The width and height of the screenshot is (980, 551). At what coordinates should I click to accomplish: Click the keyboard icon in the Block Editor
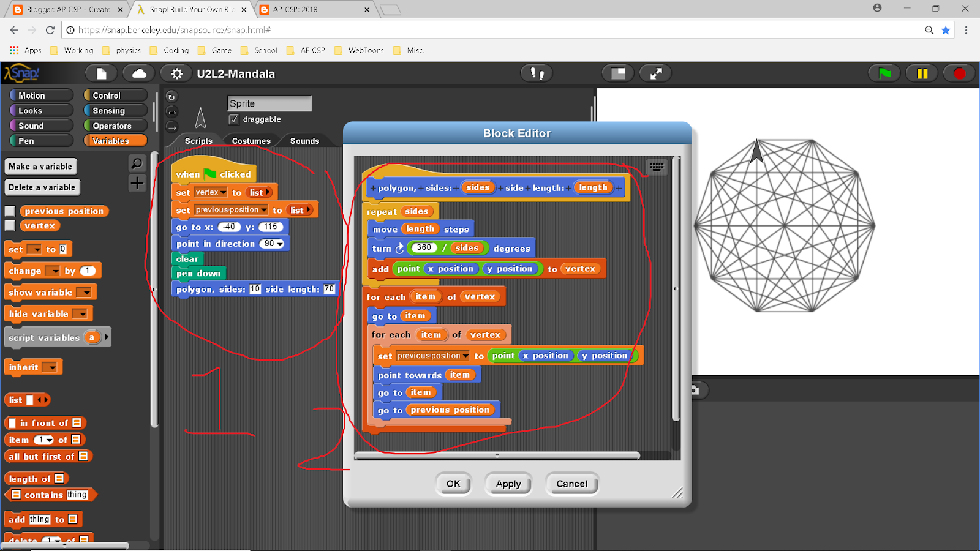point(657,167)
